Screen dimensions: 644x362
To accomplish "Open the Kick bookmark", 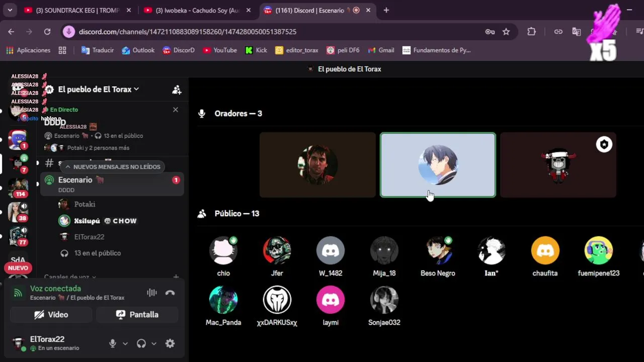I will click(x=256, y=50).
